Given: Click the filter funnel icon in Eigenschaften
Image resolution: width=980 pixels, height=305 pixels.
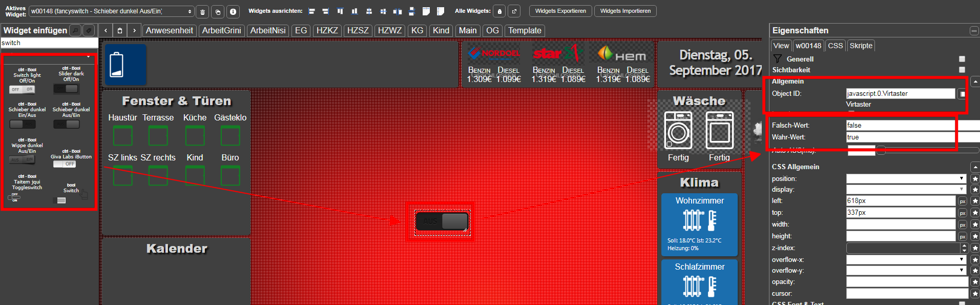Looking at the screenshot, I should tap(778, 58).
